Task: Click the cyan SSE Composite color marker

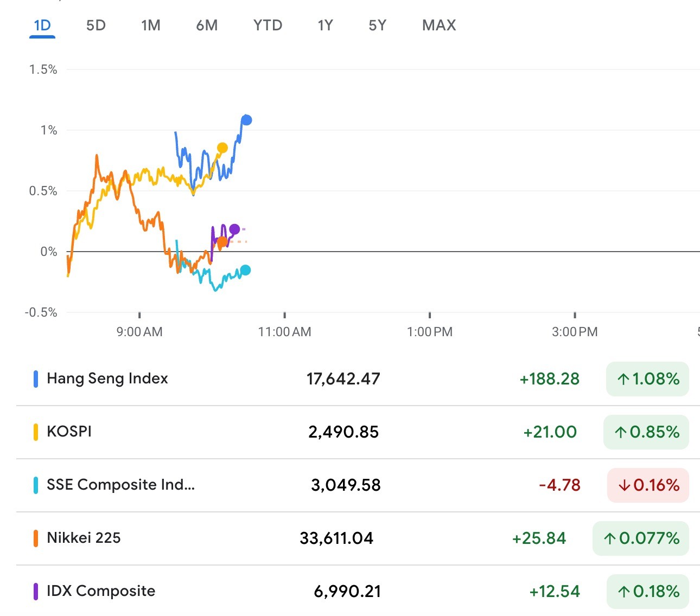Action: click(x=36, y=485)
